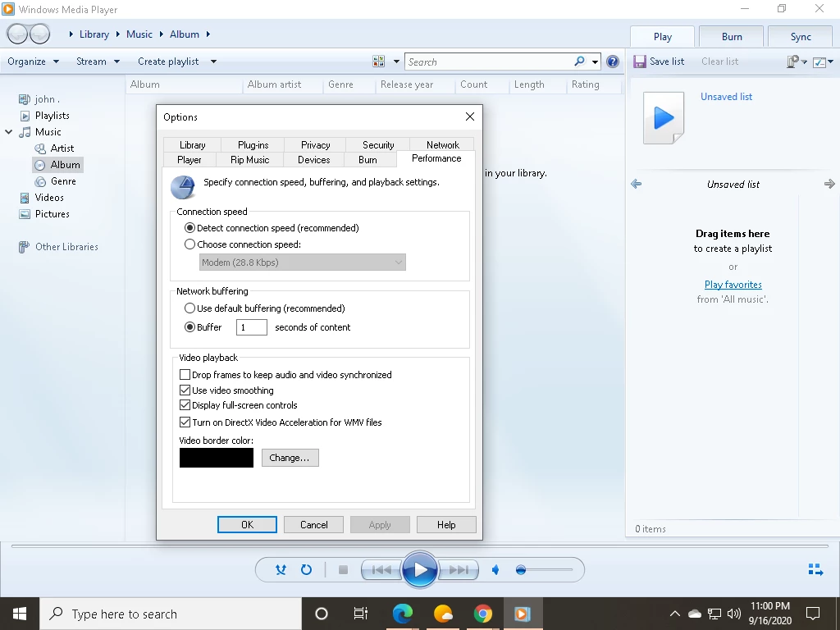840x630 pixels.
Task: Open the Organize dropdown menu
Action: 33,62
